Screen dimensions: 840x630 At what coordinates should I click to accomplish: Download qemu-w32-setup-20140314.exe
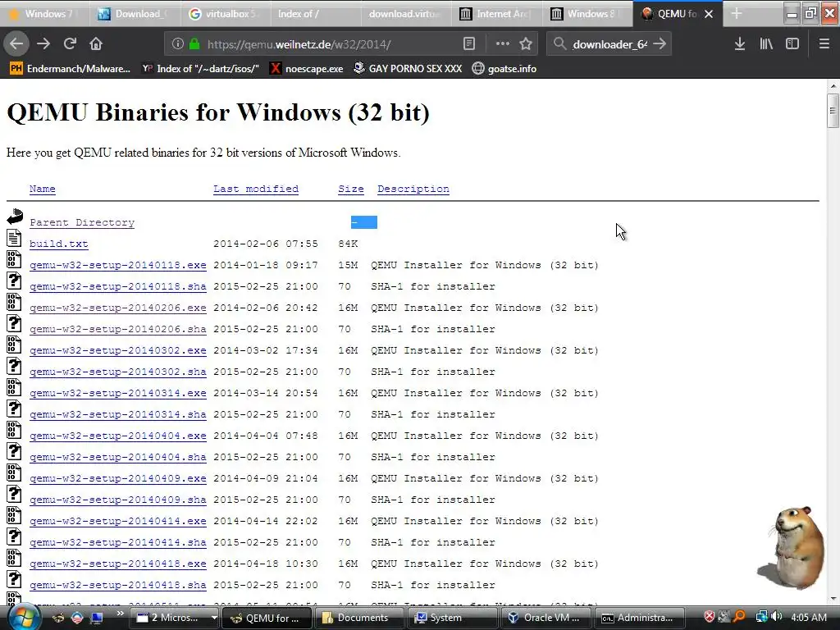(x=118, y=393)
